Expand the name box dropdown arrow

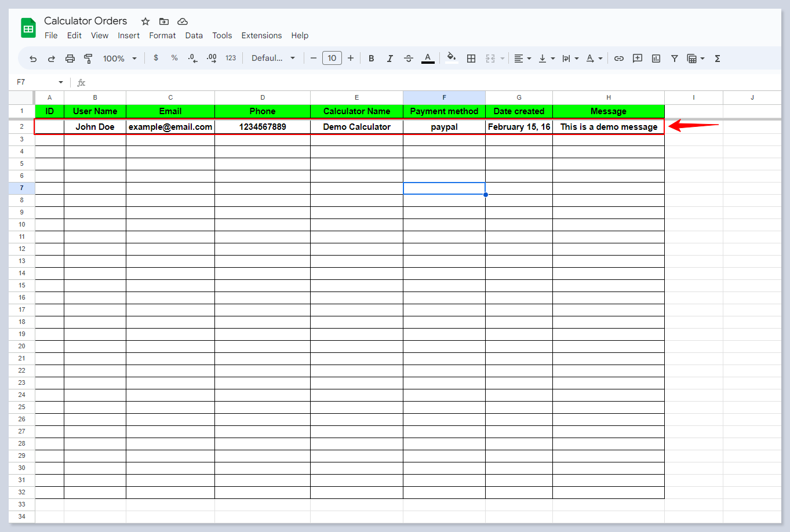pyautogui.click(x=61, y=82)
